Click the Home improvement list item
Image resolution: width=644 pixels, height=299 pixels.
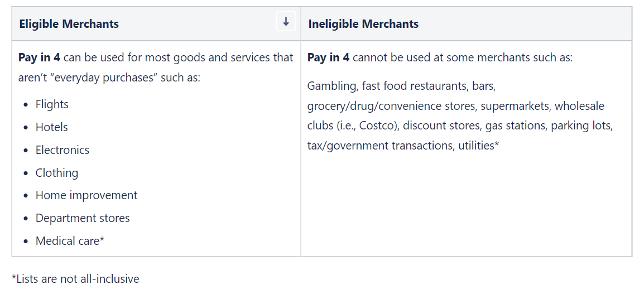pyautogui.click(x=86, y=195)
